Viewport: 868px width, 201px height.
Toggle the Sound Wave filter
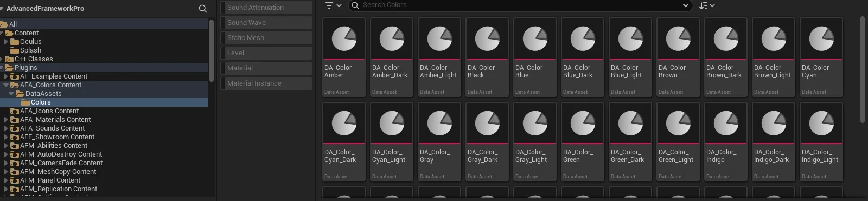tap(266, 23)
